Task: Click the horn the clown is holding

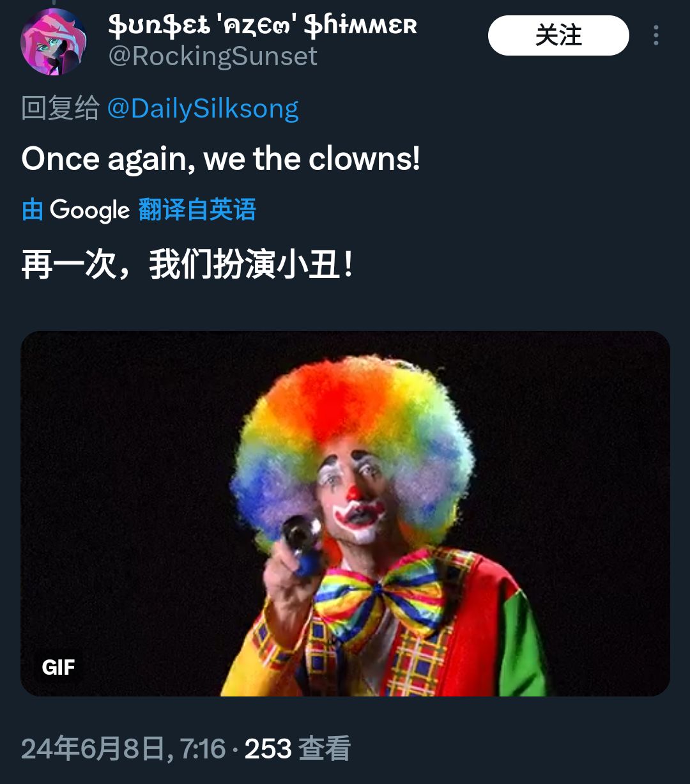Action: 302,537
